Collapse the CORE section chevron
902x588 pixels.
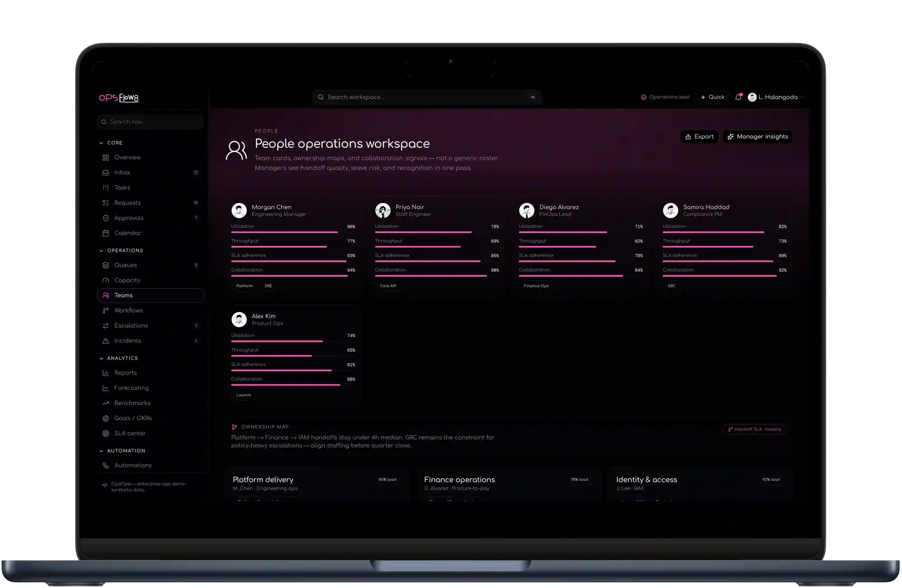coord(101,143)
